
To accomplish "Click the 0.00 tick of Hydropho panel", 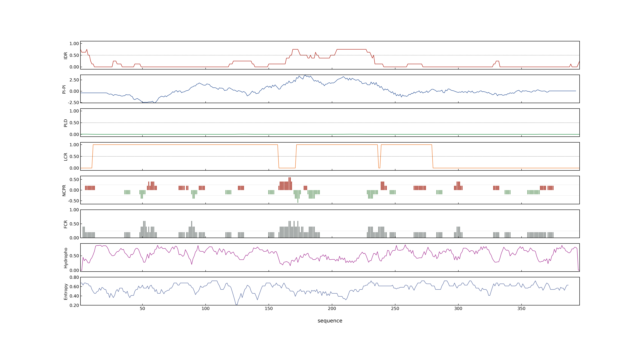I will point(74,270).
